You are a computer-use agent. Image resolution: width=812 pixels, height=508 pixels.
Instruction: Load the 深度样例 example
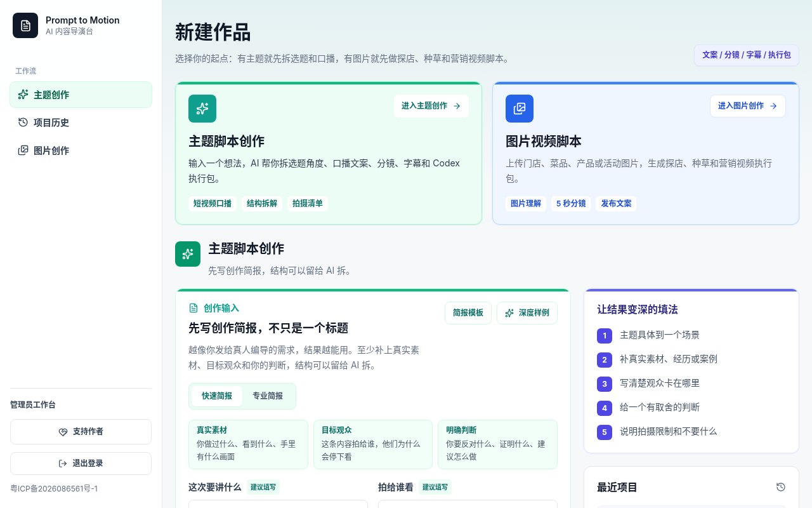527,313
